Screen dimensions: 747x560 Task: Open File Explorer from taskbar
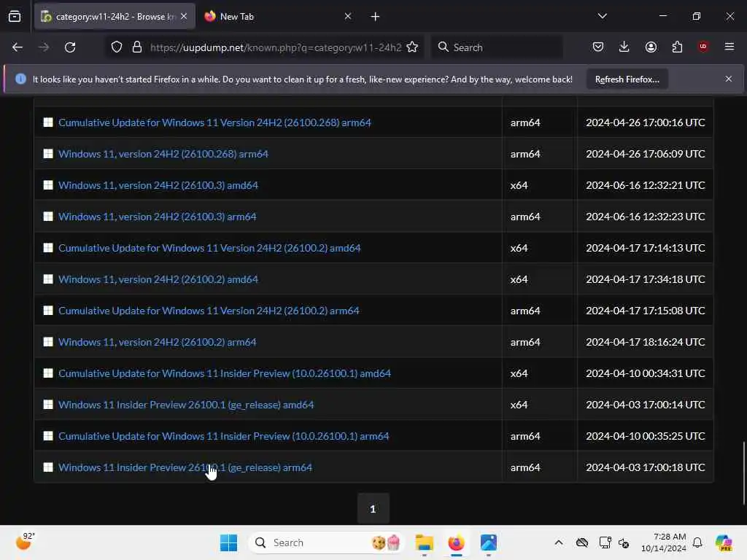coord(424,542)
